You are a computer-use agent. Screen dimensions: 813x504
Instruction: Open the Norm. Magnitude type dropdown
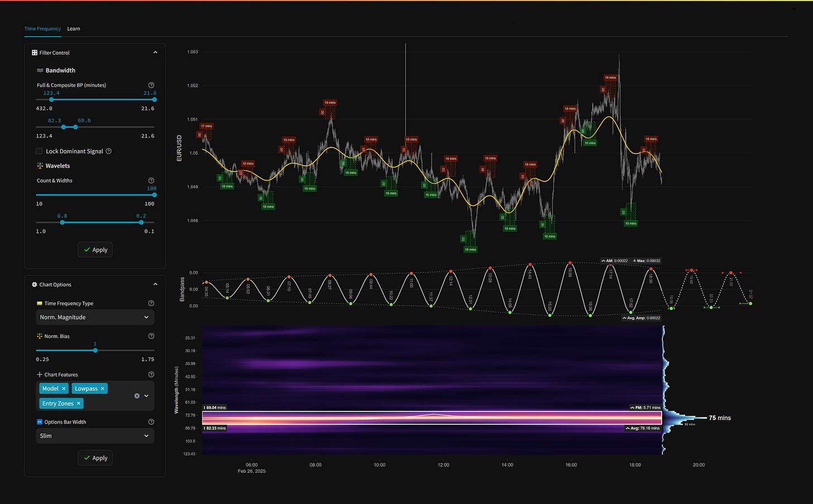95,317
